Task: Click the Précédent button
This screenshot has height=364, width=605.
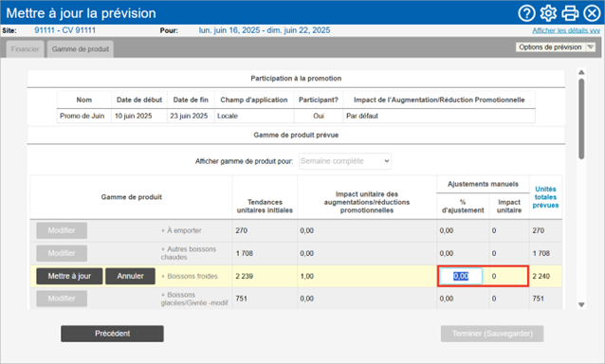Action: pyautogui.click(x=112, y=334)
